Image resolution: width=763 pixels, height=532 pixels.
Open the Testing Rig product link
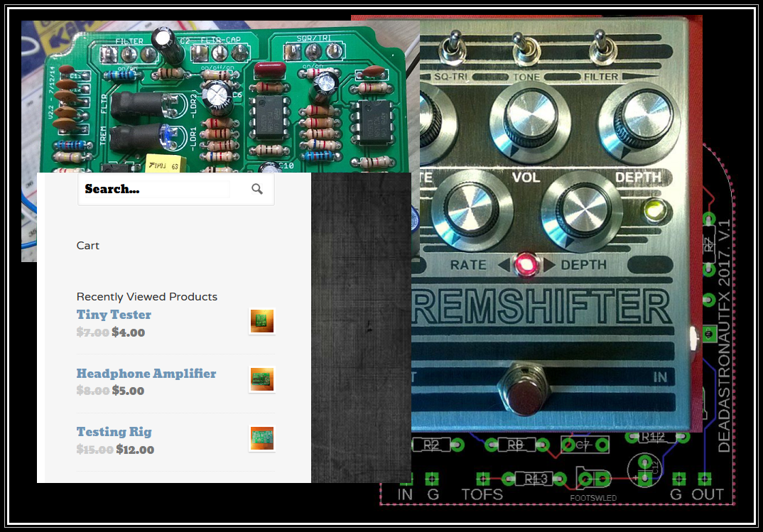[114, 432]
